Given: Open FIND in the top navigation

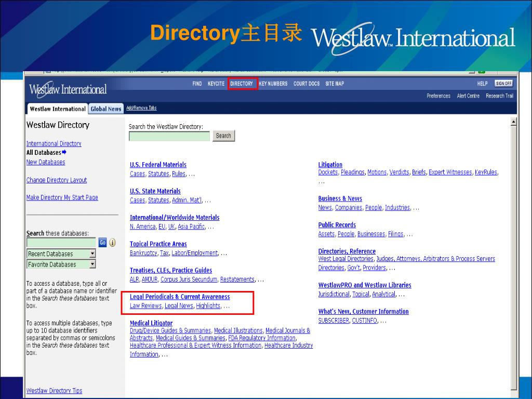Looking at the screenshot, I should pos(197,84).
